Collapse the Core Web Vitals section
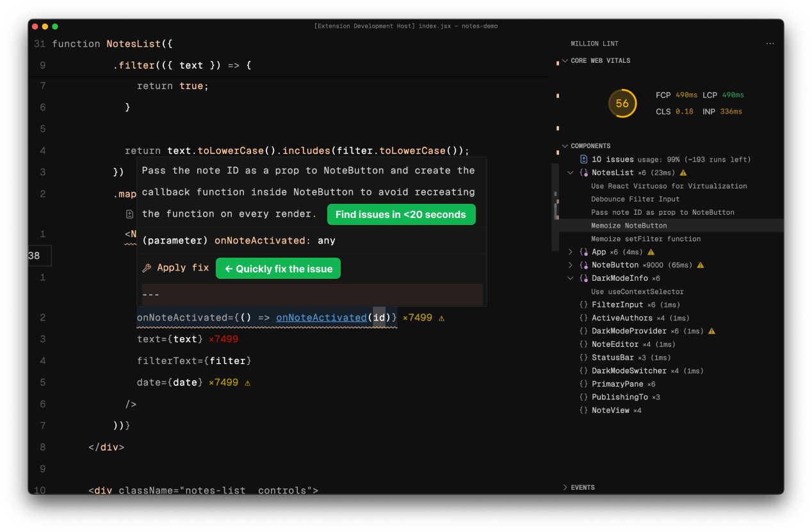The image size is (812, 532). pos(565,61)
